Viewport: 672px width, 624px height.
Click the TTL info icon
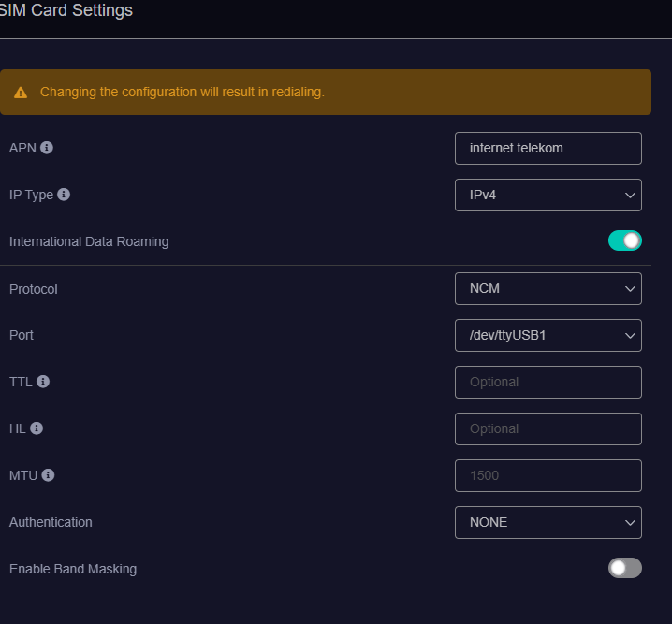[43, 381]
